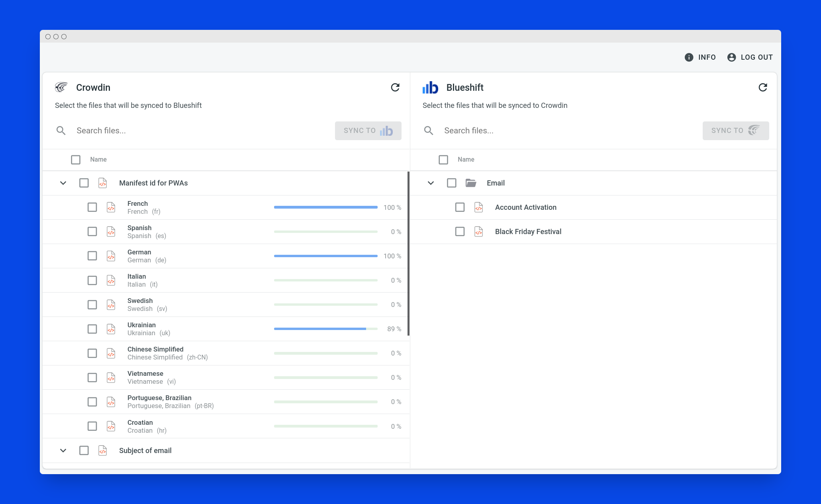Image resolution: width=821 pixels, height=504 pixels.
Task: Click the Subject of email file icon
Action: [102, 451]
